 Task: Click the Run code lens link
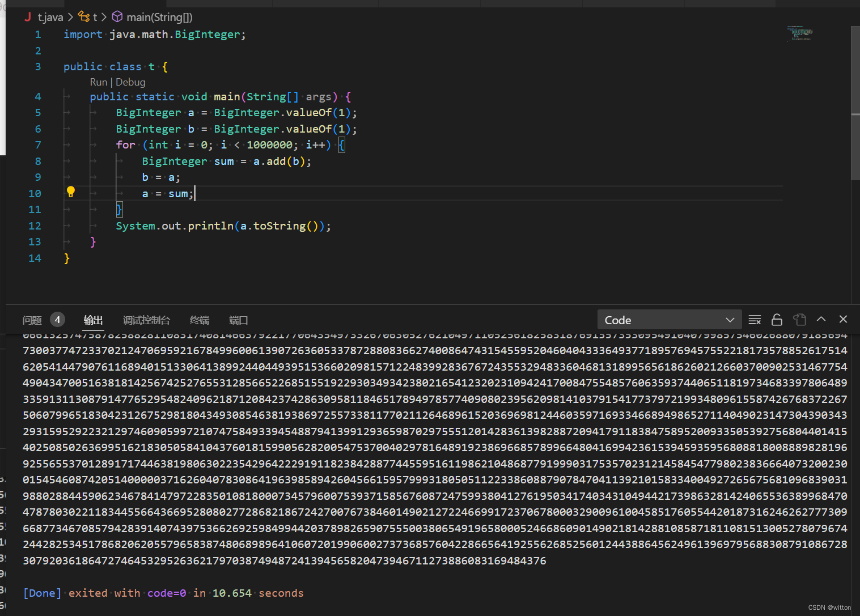pos(98,82)
